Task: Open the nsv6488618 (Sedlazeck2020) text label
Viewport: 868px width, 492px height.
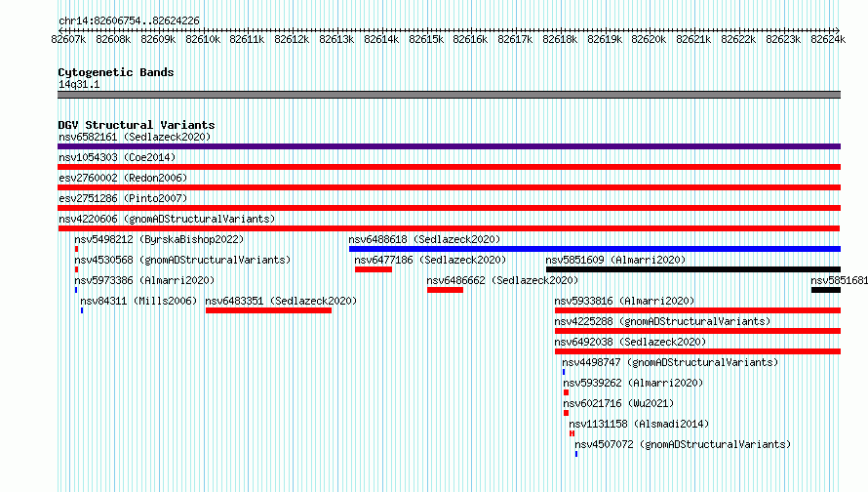Action: (x=424, y=239)
